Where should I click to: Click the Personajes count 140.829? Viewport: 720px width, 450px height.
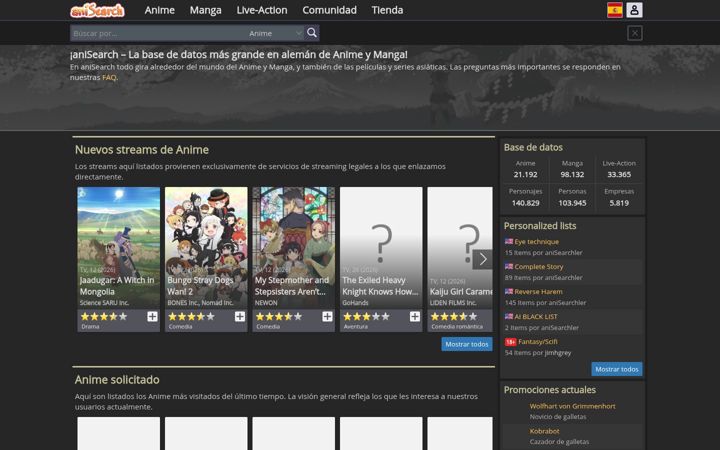coord(525,203)
